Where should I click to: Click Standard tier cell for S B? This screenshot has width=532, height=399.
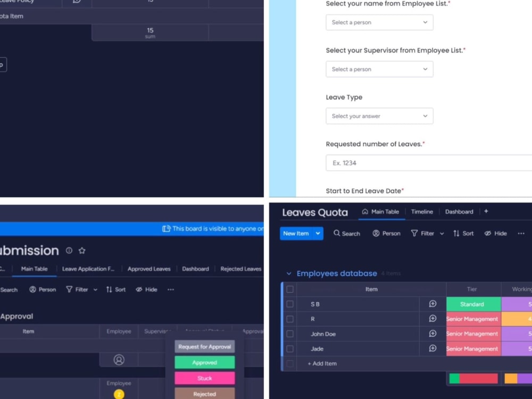473,304
